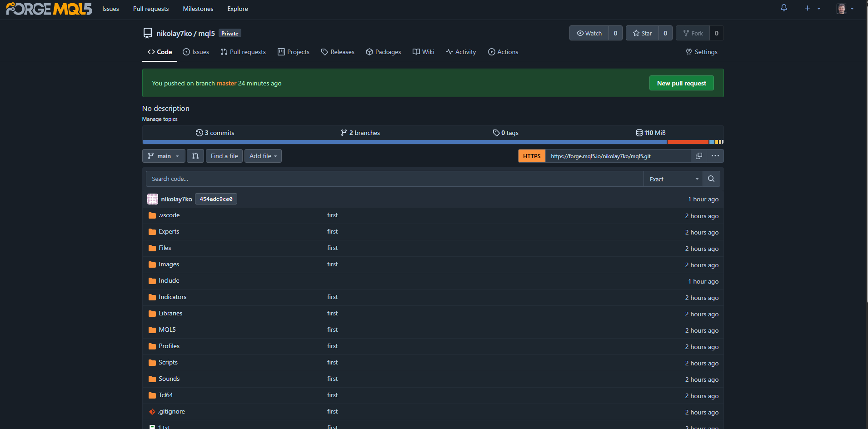This screenshot has width=868, height=429.
Task: Click the Images folder icon
Action: (x=152, y=264)
